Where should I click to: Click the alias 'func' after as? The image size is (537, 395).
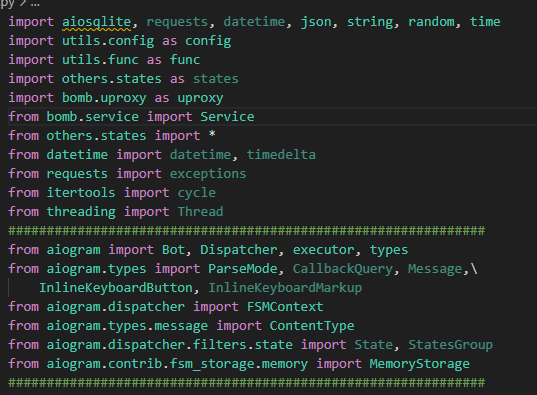[185, 60]
